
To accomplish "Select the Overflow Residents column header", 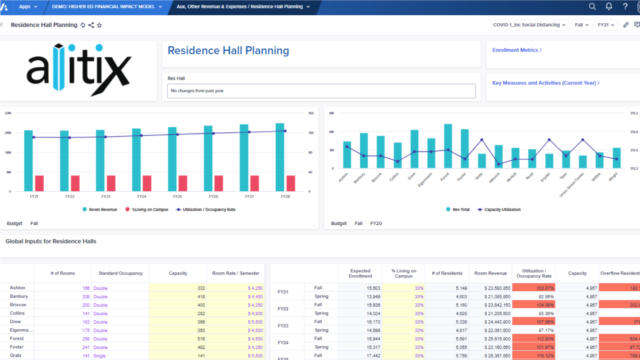I will pyautogui.click(x=620, y=273).
